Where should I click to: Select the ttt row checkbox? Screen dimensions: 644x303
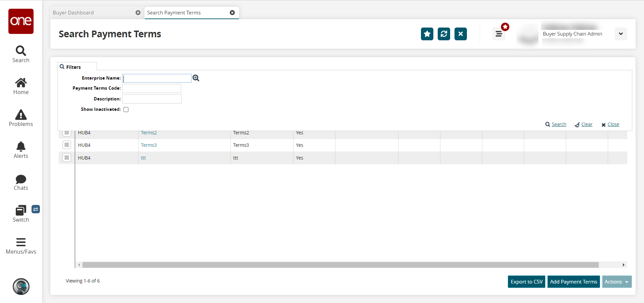pos(67,158)
